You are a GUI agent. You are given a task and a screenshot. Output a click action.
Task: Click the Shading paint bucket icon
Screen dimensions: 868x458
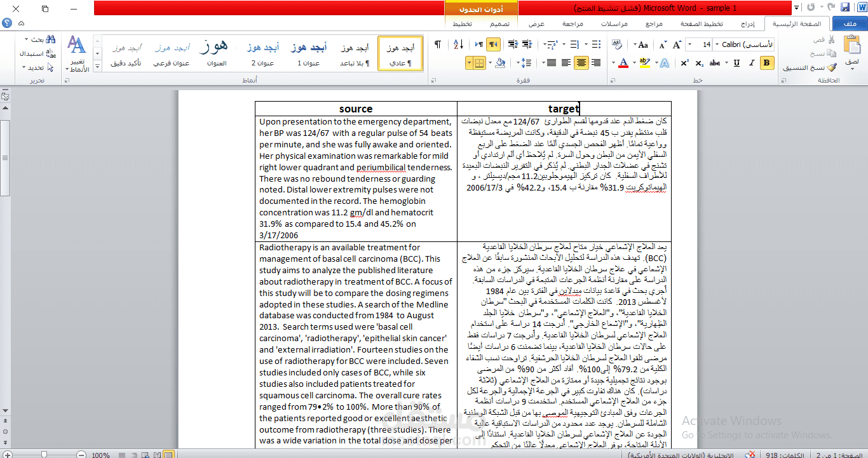click(500, 62)
